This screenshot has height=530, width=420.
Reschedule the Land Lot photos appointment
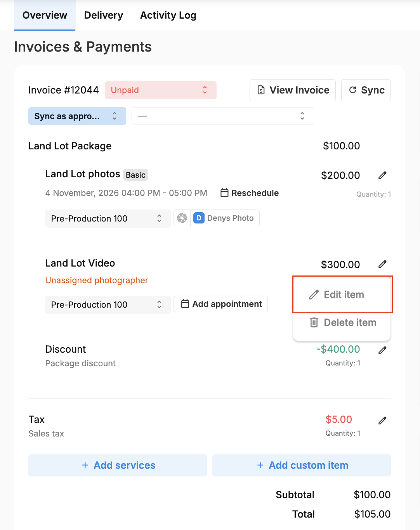tap(250, 193)
